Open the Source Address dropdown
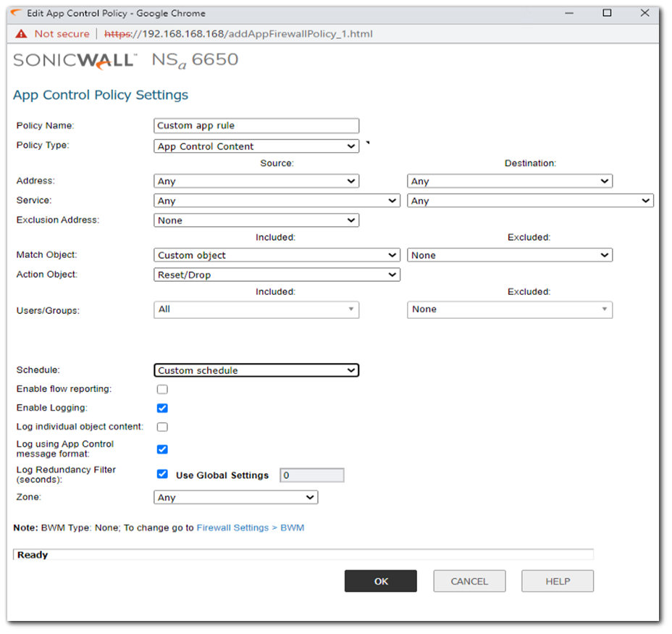 coord(256,181)
